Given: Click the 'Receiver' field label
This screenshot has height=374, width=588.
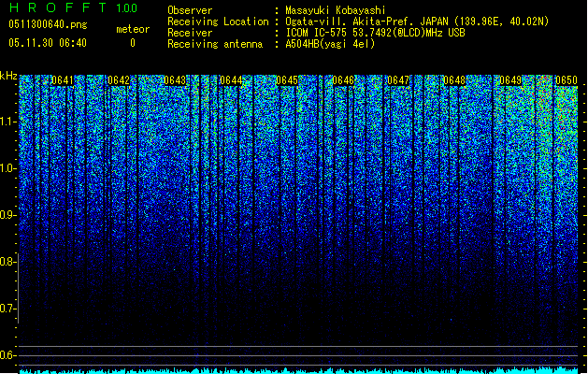Looking at the screenshot, I should coord(190,33).
